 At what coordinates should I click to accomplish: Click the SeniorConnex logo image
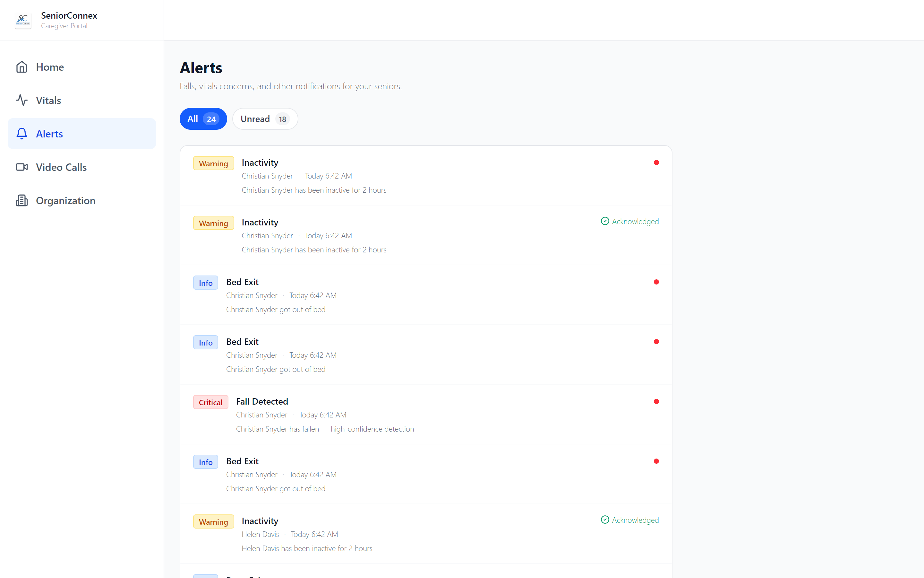coord(23,20)
